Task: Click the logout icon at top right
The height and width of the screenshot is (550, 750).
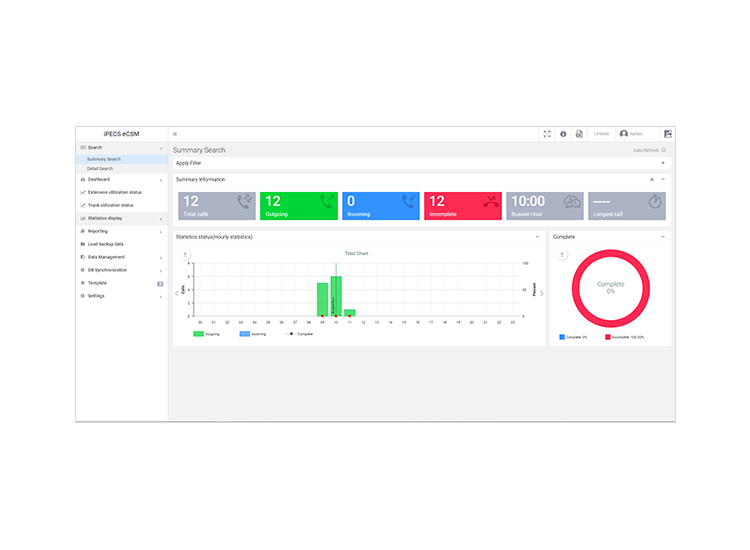Action: (x=668, y=134)
